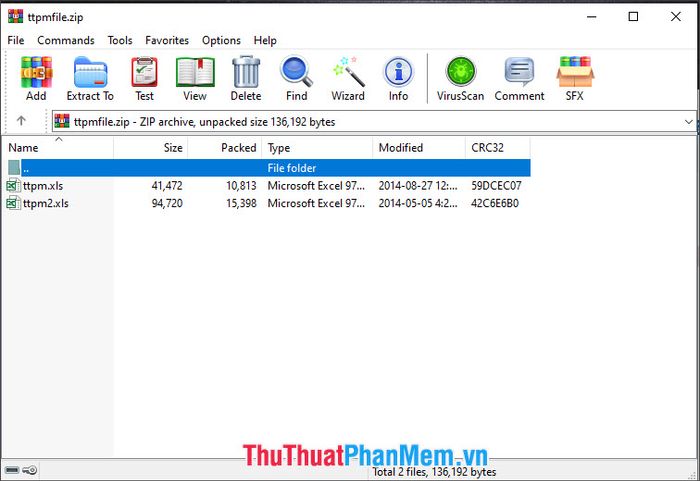Click the Extract To folder icon
Viewport: 700px width, 481px height.
[x=90, y=72]
